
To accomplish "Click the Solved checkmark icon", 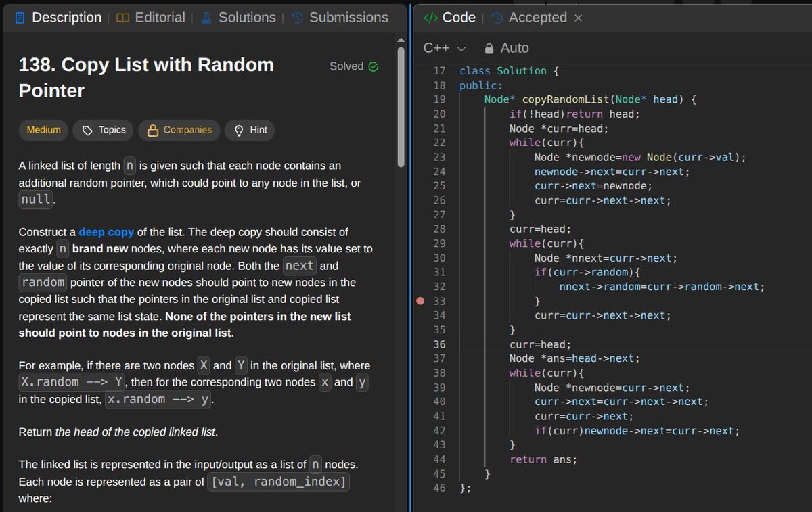I will 374,66.
